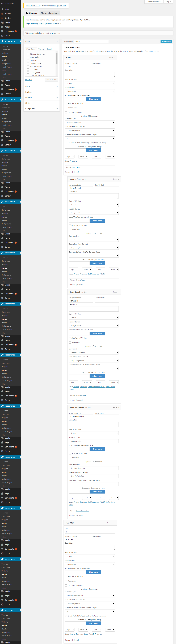Click the Select All link
The width and height of the screenshot is (176, 644).
click(29, 80)
